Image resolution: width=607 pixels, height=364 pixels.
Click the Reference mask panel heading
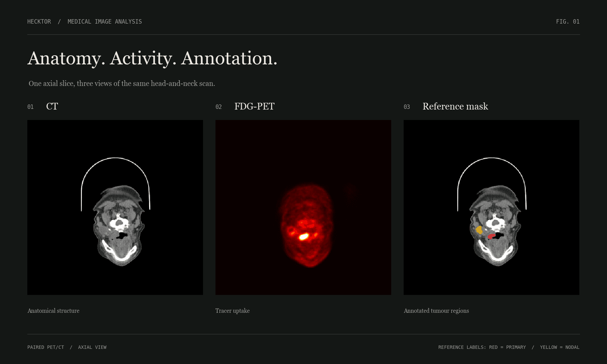[x=455, y=106]
